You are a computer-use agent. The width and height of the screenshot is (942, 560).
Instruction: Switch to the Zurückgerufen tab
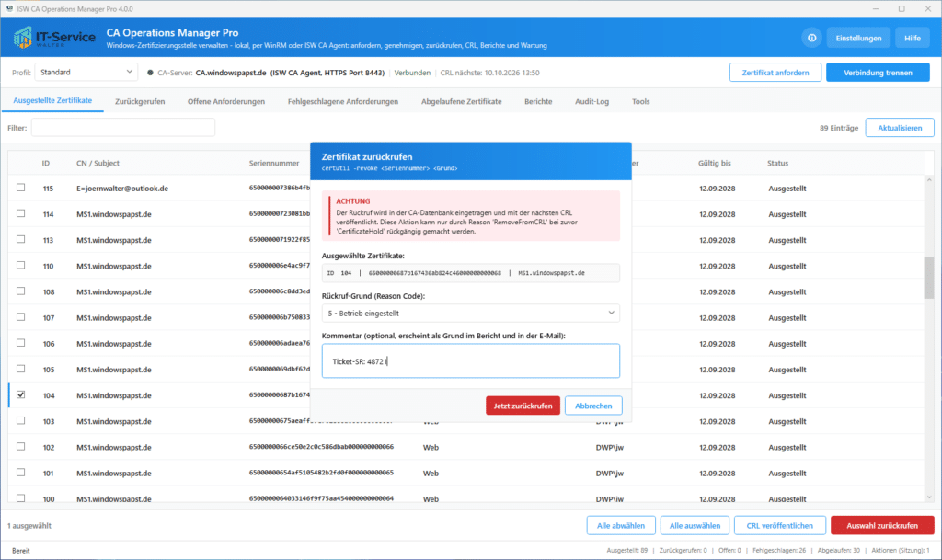[140, 101]
